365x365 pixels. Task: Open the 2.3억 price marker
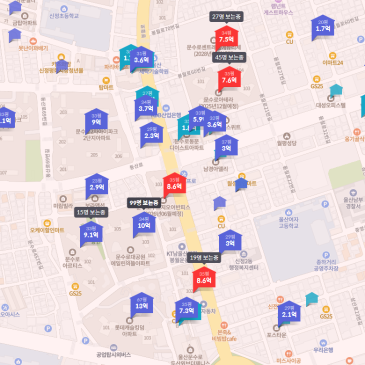(152, 134)
